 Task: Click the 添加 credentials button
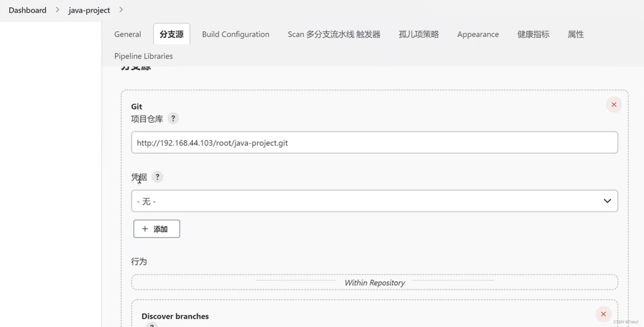tap(157, 229)
